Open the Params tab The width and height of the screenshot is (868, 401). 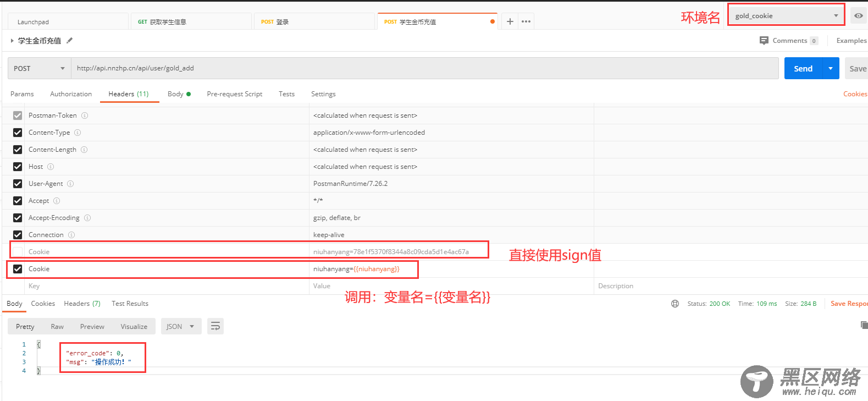22,94
